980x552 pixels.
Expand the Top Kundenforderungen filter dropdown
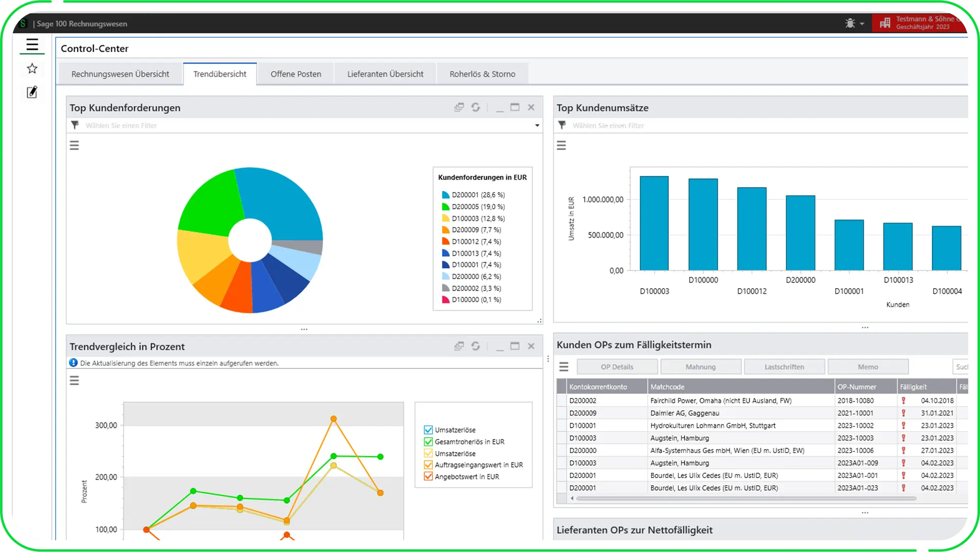pyautogui.click(x=537, y=126)
